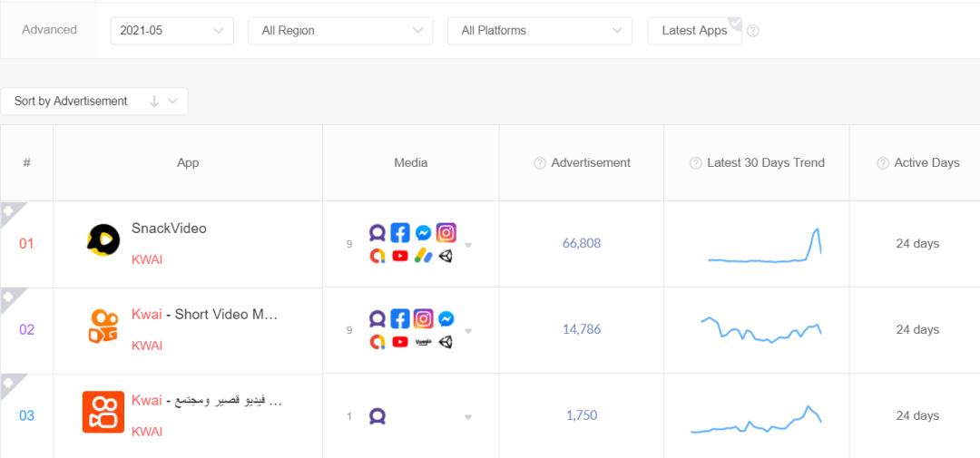Screen dimensions: 980x458
Task: Click Vungle icon in Kwai Short Video row
Action: tap(423, 343)
